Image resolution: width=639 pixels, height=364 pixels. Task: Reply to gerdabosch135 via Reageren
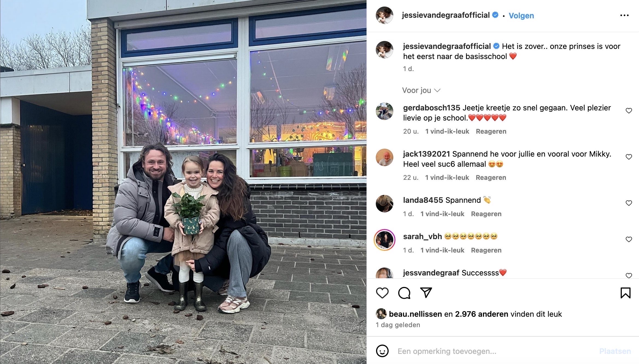[491, 131]
